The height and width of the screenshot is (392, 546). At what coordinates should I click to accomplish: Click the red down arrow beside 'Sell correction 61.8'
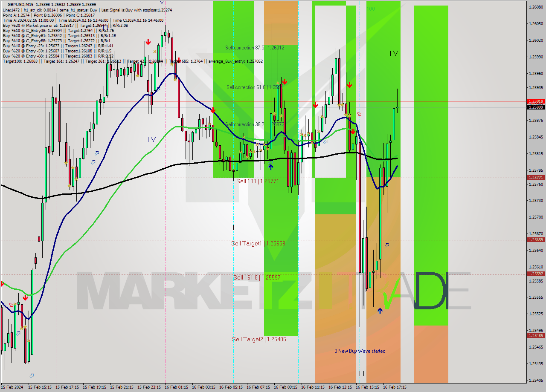284,82
